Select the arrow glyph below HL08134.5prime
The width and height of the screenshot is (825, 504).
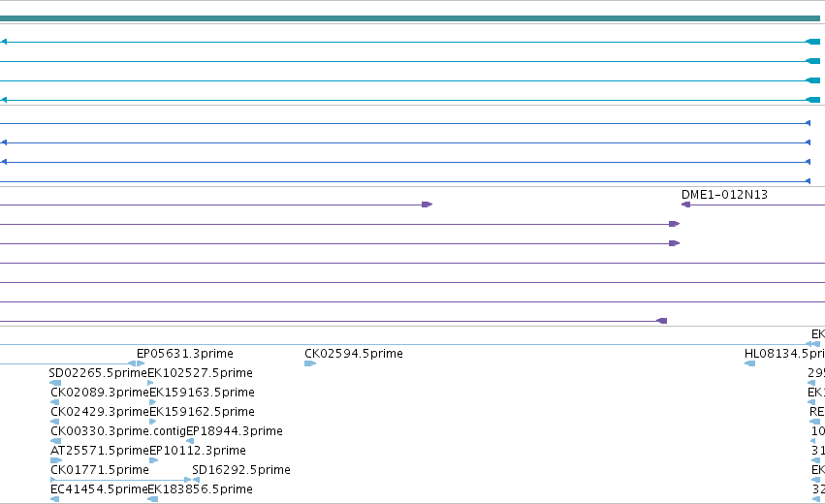click(749, 363)
